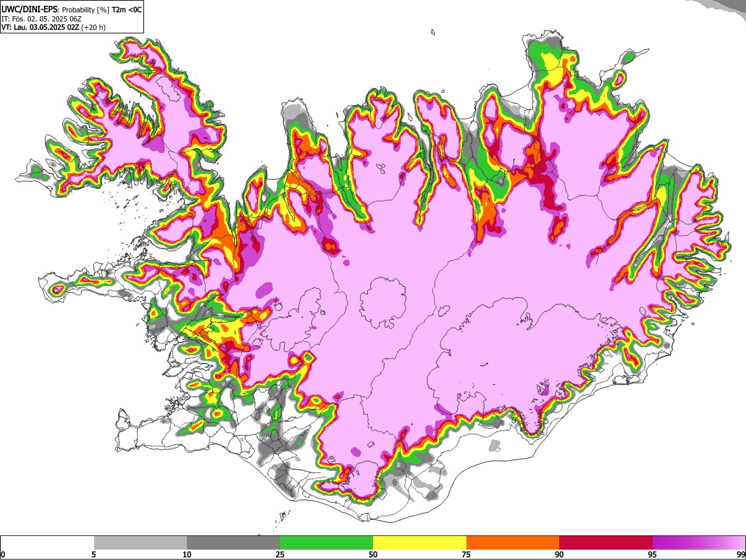Click the legend value '75'

pos(466,555)
